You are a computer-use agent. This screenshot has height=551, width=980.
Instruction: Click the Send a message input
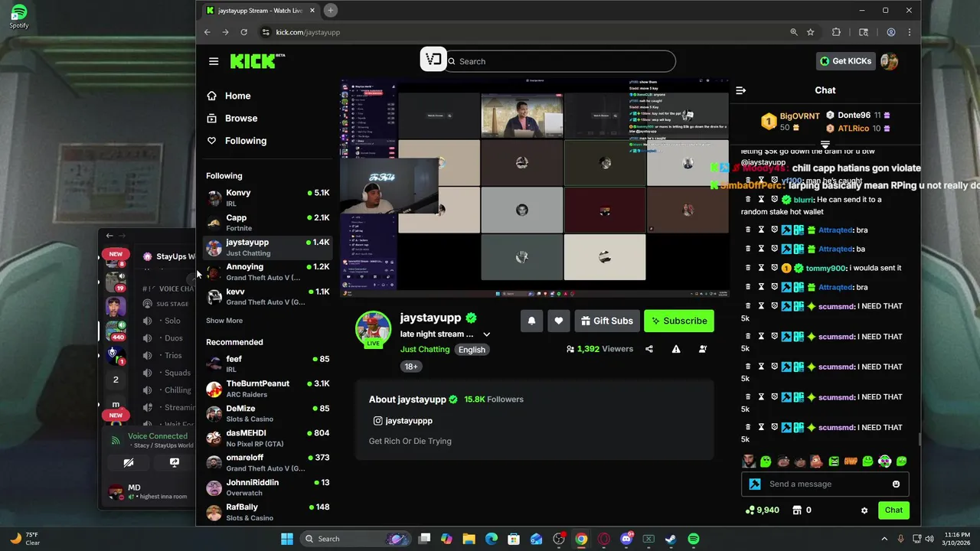click(825, 484)
